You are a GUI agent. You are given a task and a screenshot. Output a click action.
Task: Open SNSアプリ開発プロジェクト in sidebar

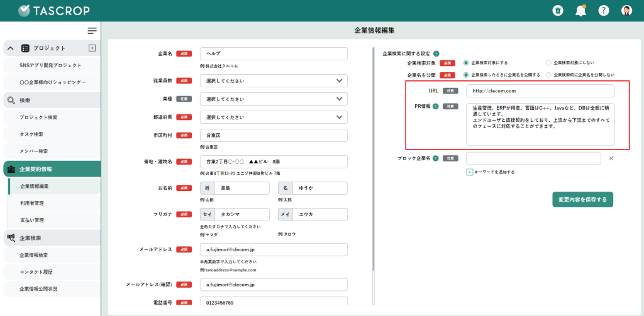(x=52, y=65)
